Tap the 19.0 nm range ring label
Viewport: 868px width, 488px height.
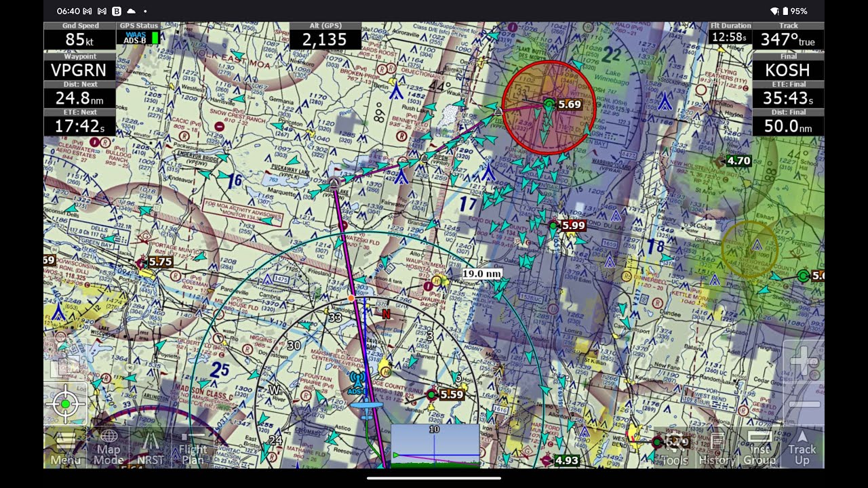482,274
